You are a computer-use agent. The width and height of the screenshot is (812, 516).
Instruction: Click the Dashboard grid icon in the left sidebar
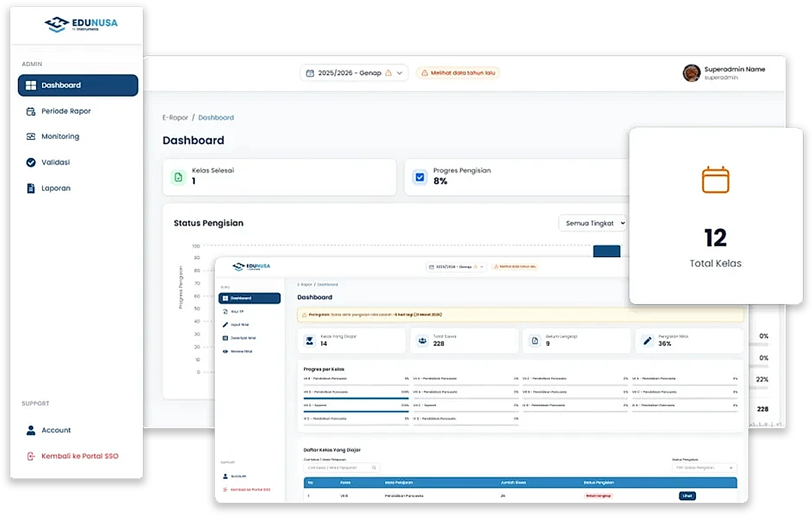point(31,85)
